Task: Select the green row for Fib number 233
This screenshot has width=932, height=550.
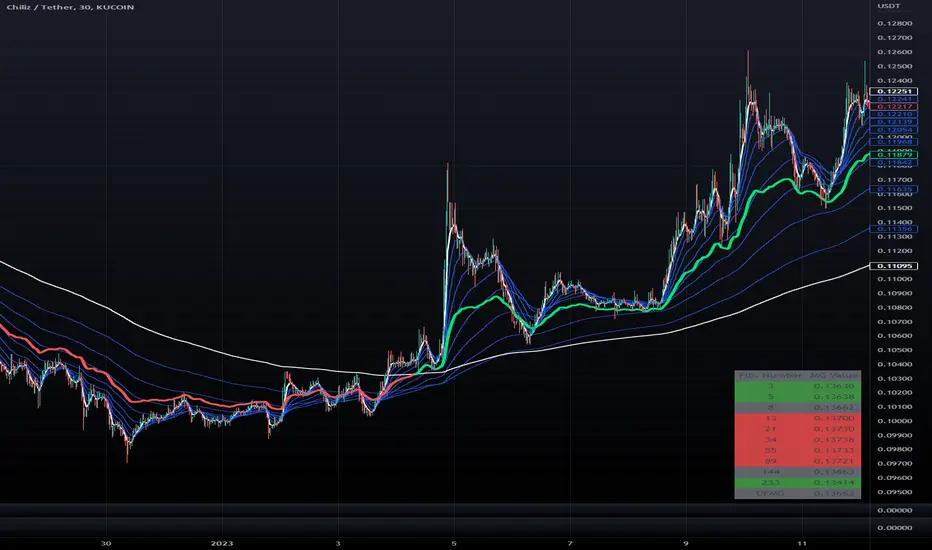Action: [798, 482]
